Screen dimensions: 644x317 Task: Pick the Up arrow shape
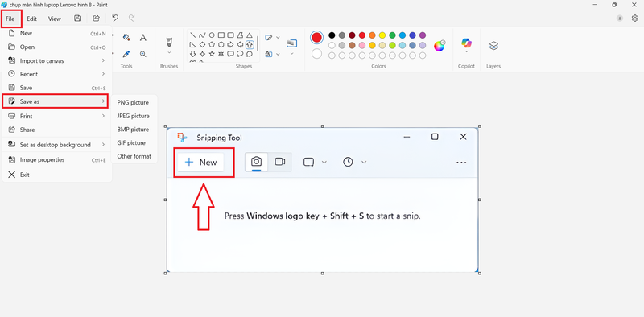pyautogui.click(x=250, y=45)
